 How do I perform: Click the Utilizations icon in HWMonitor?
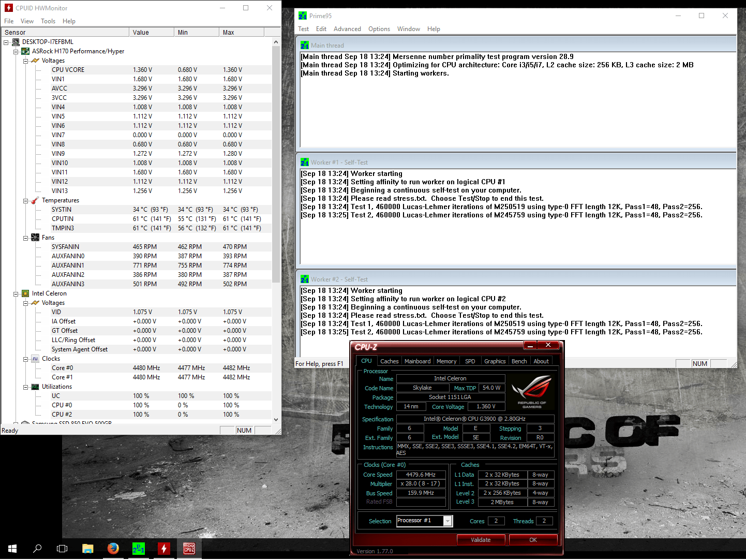coord(35,387)
